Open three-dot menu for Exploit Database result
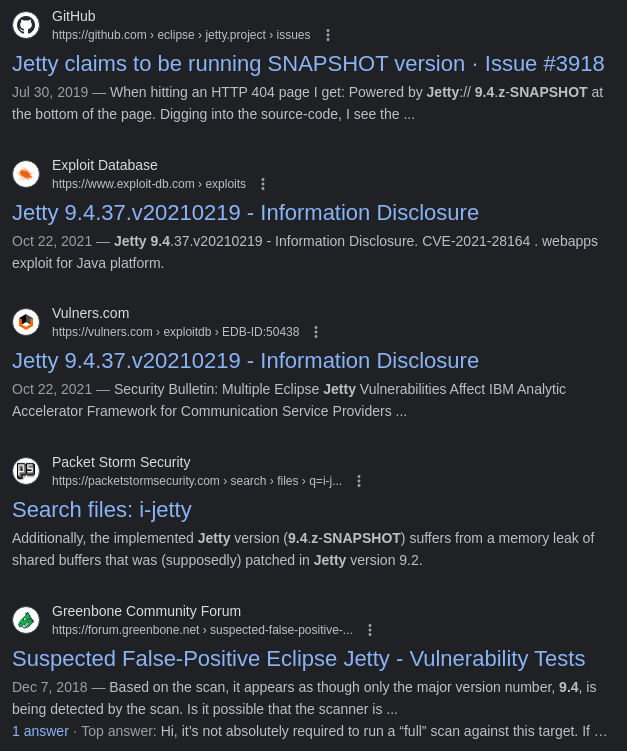627x751 pixels. [263, 184]
